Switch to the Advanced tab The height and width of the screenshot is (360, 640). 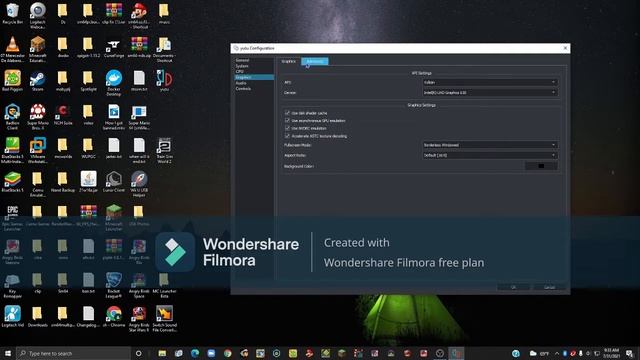[x=315, y=61]
